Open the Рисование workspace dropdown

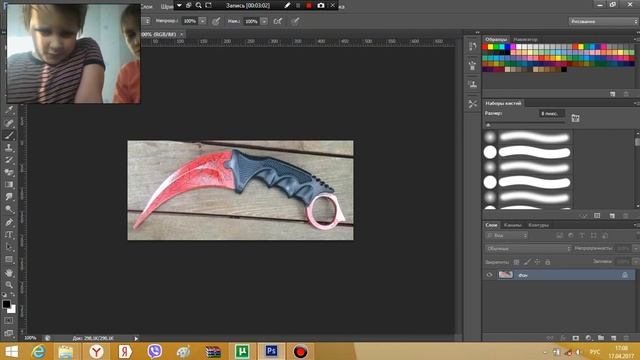603,21
